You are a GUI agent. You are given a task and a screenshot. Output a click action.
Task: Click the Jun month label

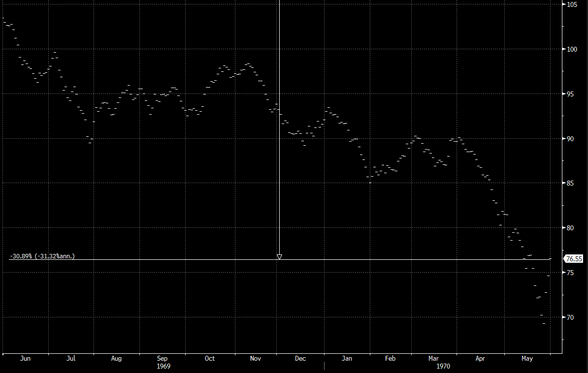[x=25, y=358]
